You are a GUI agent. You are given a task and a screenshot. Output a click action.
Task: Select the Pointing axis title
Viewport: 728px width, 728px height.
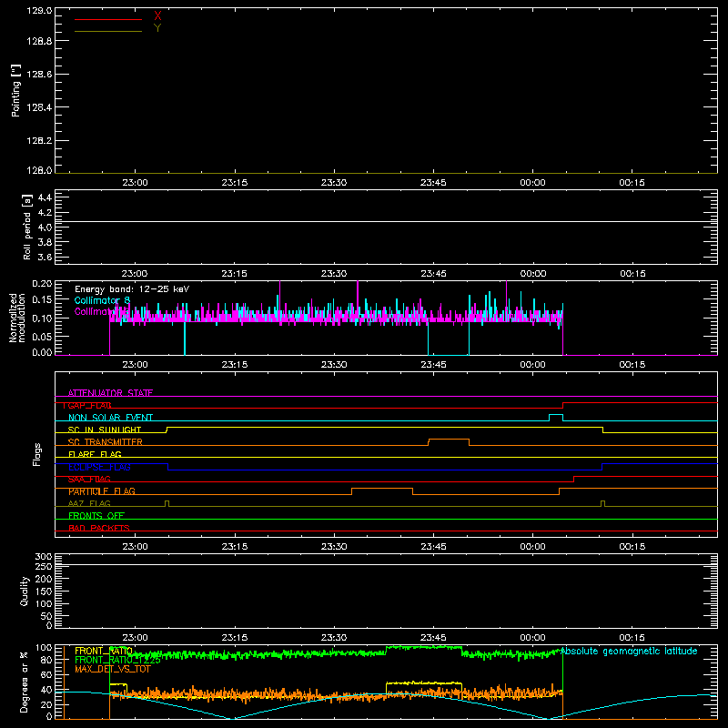click(15, 90)
